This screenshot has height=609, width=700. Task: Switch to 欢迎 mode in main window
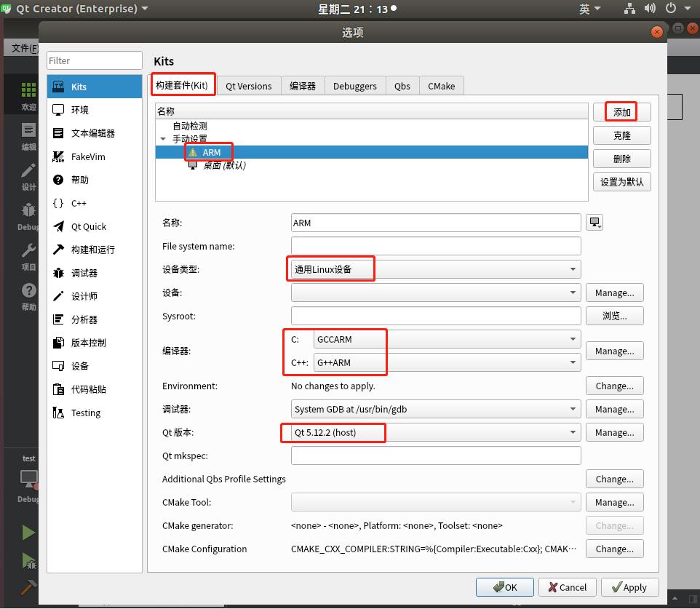(28, 95)
